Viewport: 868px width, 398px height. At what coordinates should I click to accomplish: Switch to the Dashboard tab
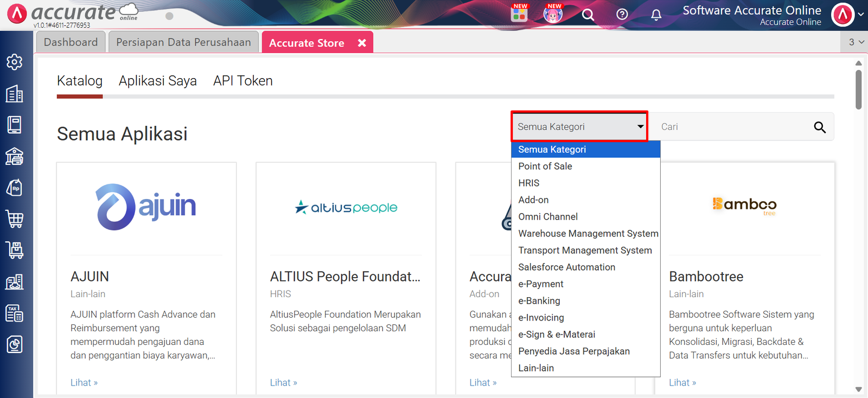pos(71,42)
